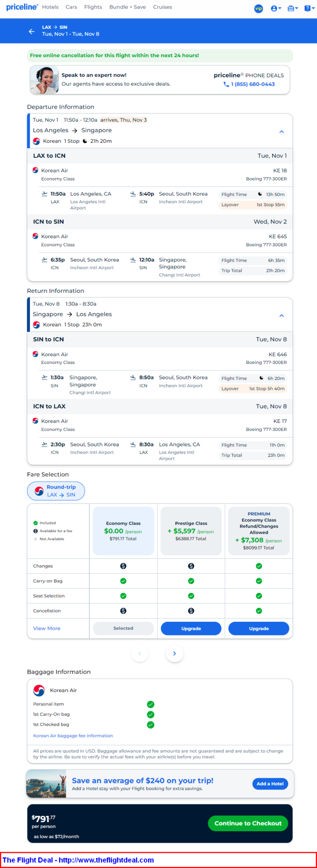Upgrade to Premium Economy fare

(x=259, y=628)
